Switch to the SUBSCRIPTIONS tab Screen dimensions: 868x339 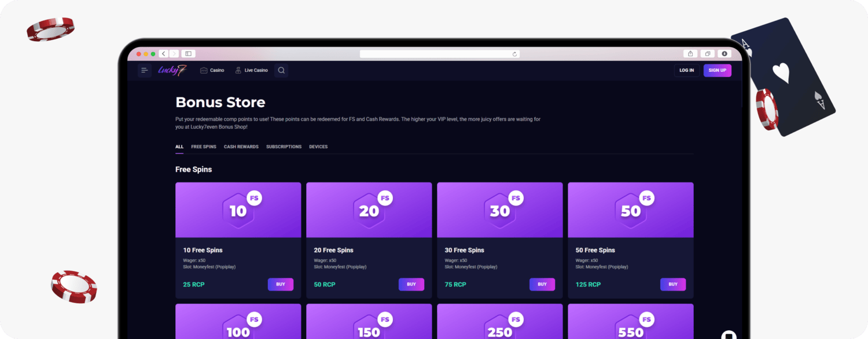point(284,147)
